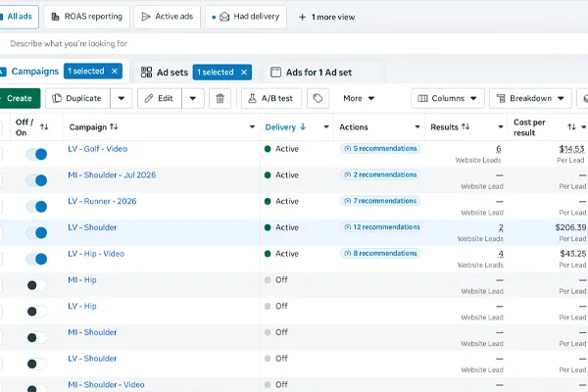Screen dimensions: 588x392
Task: Turn off the LV - Hip - Video campaign
Action: click(36, 259)
